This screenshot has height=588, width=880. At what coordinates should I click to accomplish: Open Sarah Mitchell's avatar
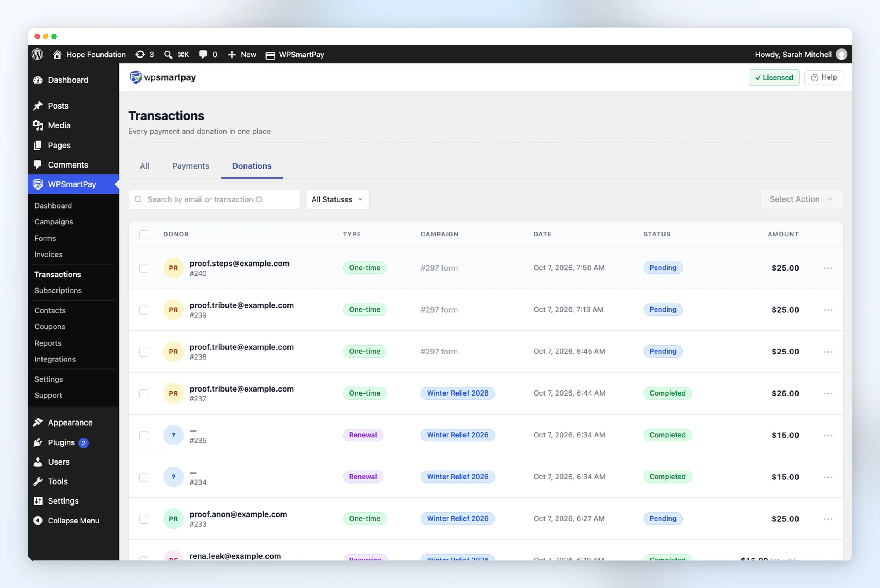point(841,54)
